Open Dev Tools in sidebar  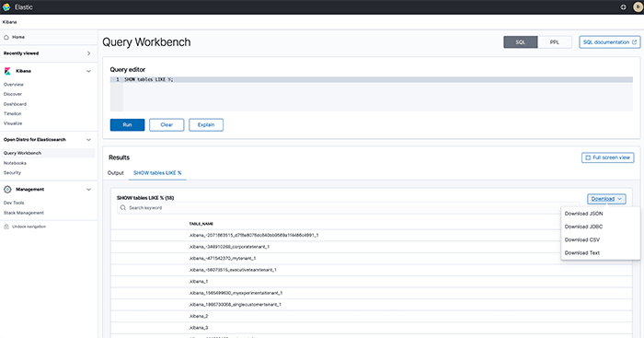[x=14, y=203]
